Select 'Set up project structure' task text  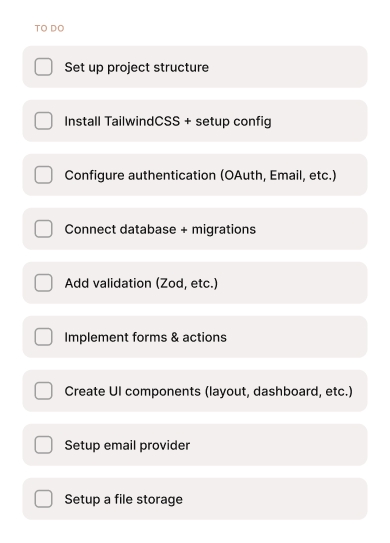coord(136,67)
